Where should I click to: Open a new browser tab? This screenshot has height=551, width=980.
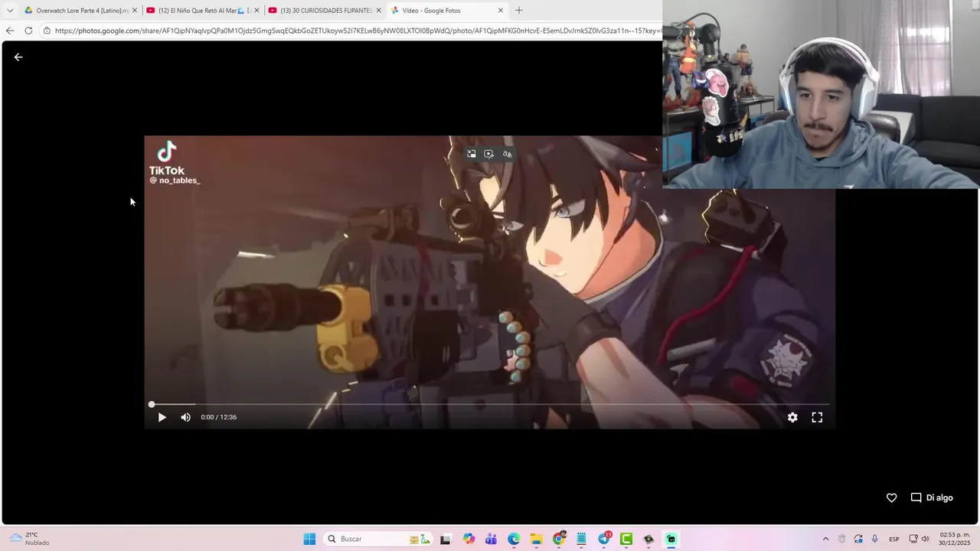(x=519, y=11)
